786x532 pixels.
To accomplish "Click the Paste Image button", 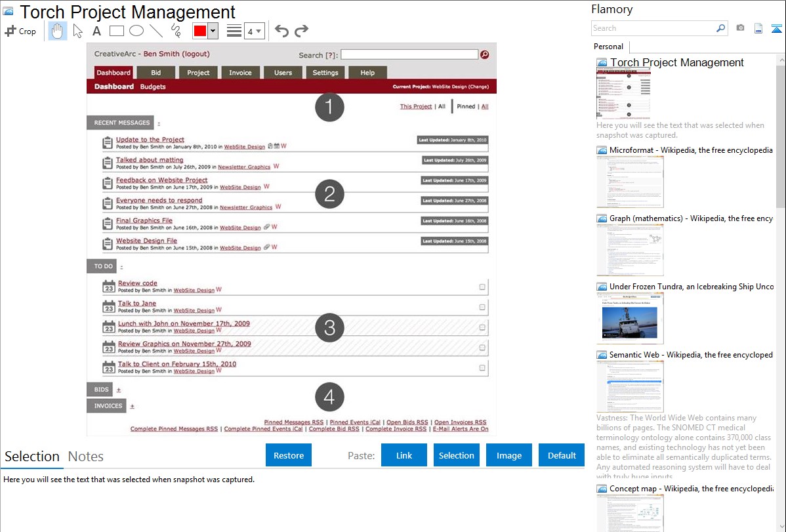I will tap(508, 455).
